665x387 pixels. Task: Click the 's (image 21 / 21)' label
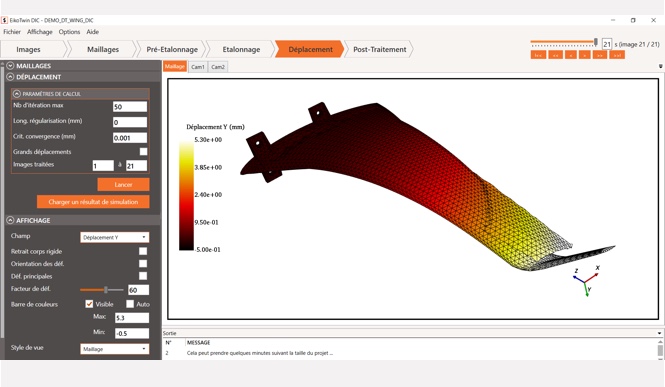[637, 44]
